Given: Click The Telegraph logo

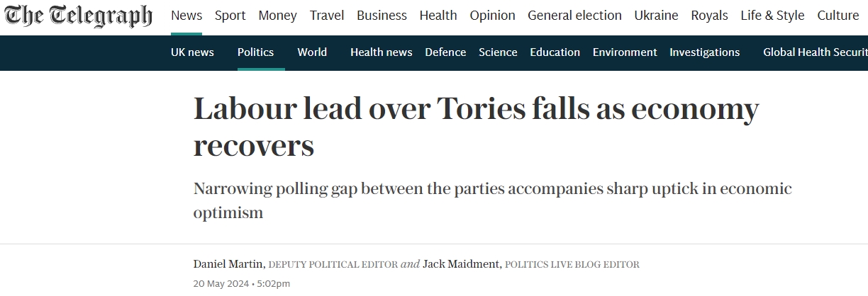Looking at the screenshot, I should click(x=77, y=16).
